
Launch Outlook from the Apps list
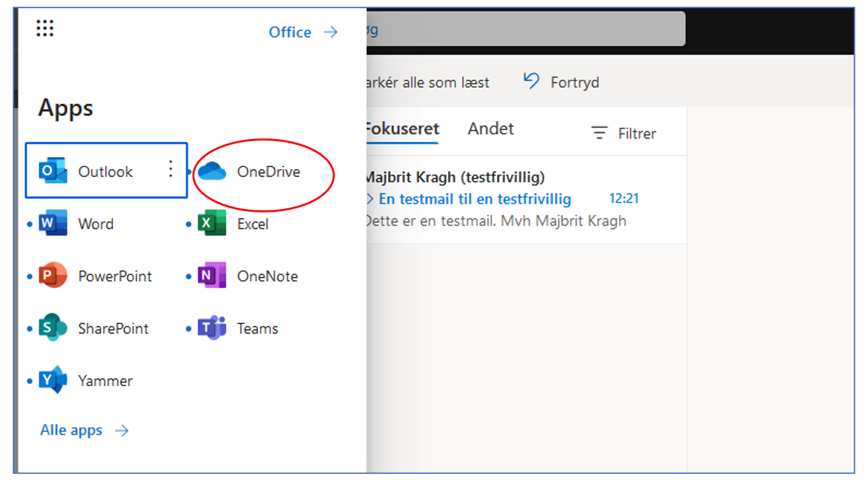coord(106,170)
